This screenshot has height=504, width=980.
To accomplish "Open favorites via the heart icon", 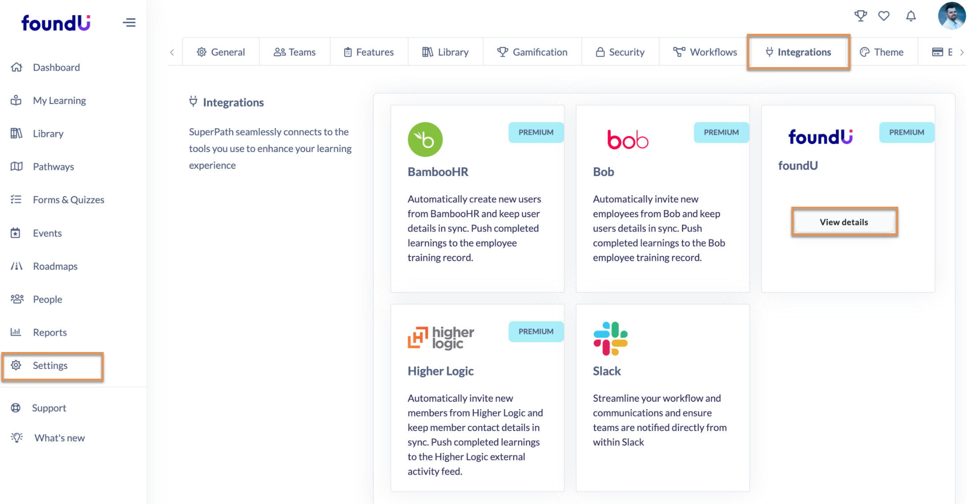I will click(883, 16).
